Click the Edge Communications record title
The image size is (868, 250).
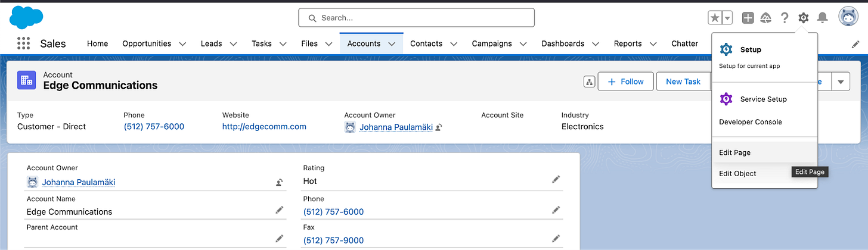[x=100, y=85]
